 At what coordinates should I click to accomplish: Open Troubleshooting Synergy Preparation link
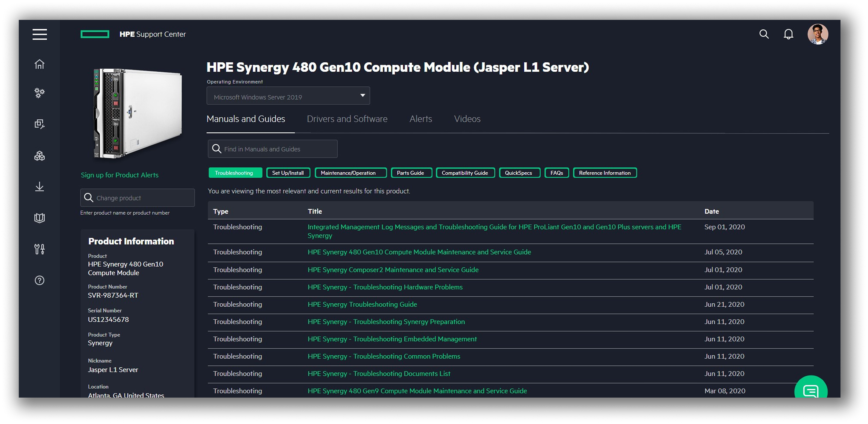pos(386,321)
